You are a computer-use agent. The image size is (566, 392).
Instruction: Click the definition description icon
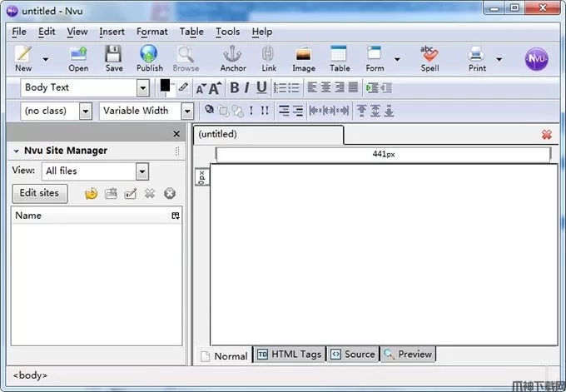click(x=298, y=111)
